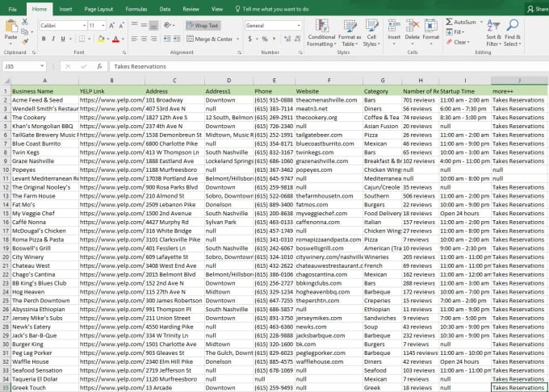
Task: Toggle Align Right
Action: coord(153,39)
